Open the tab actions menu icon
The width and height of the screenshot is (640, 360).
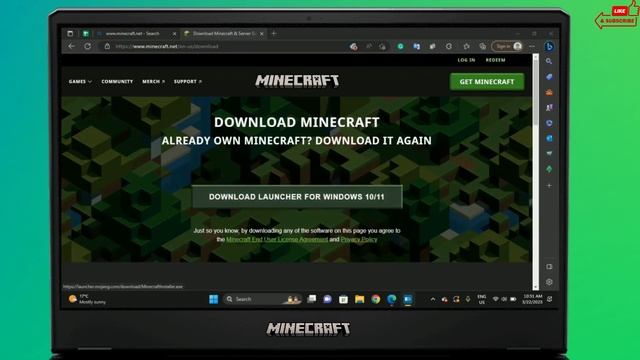[x=70, y=33]
